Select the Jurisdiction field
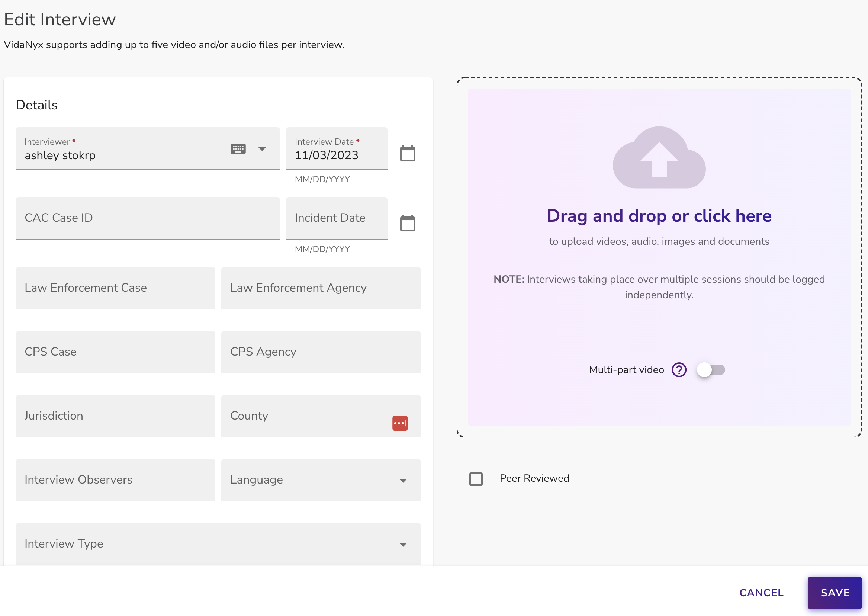The image size is (868, 616). point(115,416)
